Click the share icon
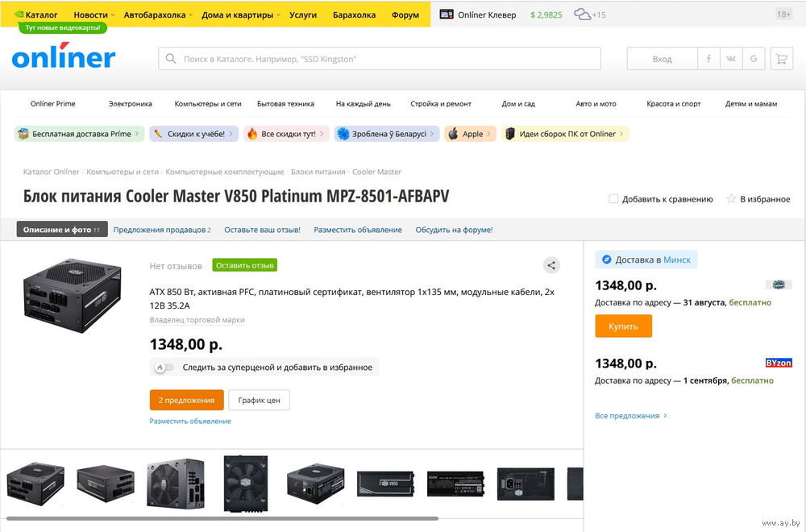Screen dimensions: 806x532 551,265
